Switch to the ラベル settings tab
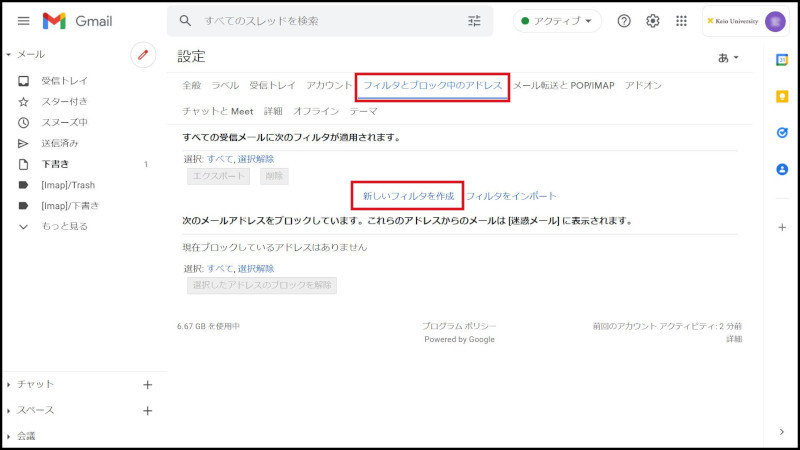Image resolution: width=800 pixels, height=450 pixels. [x=225, y=86]
